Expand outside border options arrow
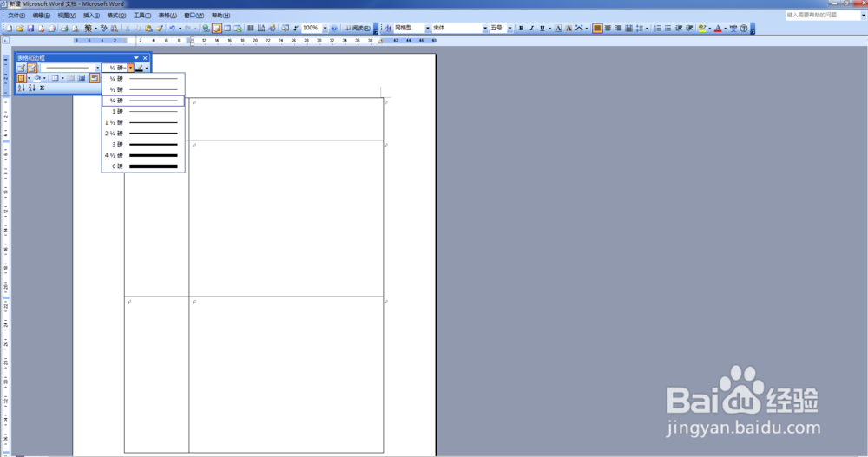 pos(29,77)
